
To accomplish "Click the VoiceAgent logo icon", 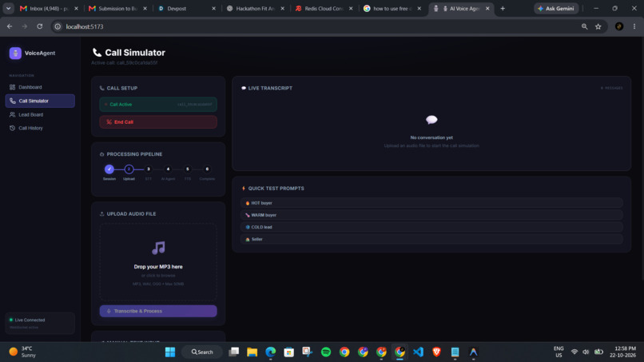I will (x=15, y=53).
